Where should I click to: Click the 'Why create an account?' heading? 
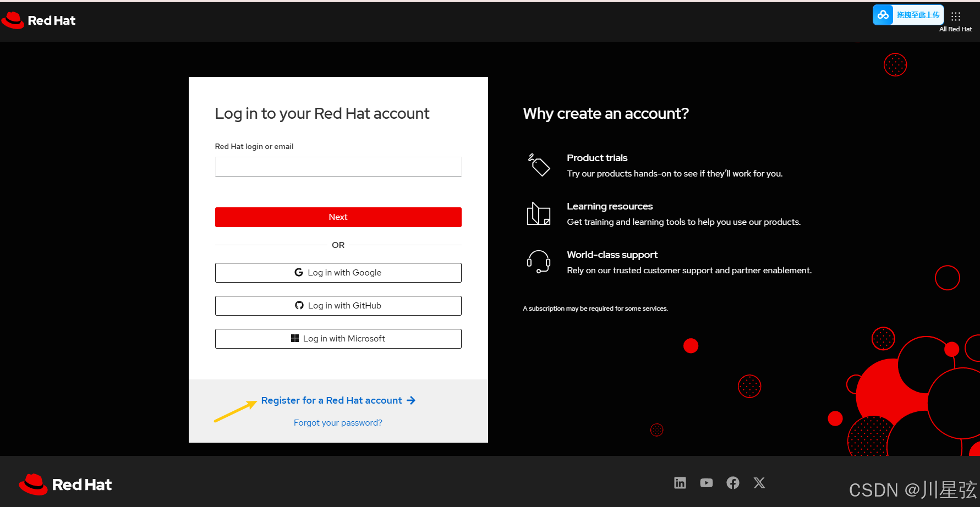pos(606,113)
